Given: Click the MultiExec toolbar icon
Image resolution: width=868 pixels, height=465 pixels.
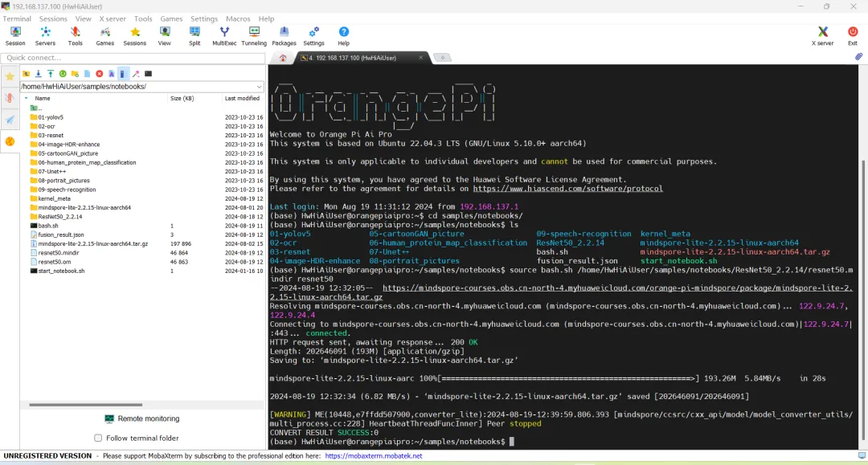Looking at the screenshot, I should click(224, 35).
